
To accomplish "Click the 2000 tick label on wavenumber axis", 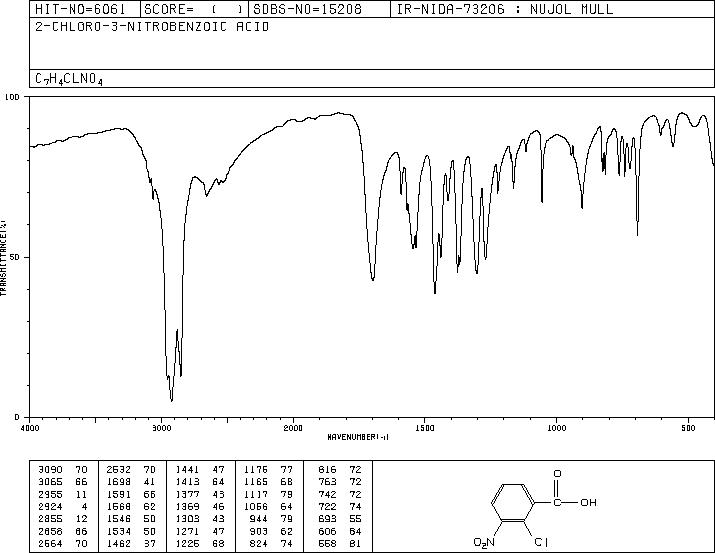I will tap(293, 428).
